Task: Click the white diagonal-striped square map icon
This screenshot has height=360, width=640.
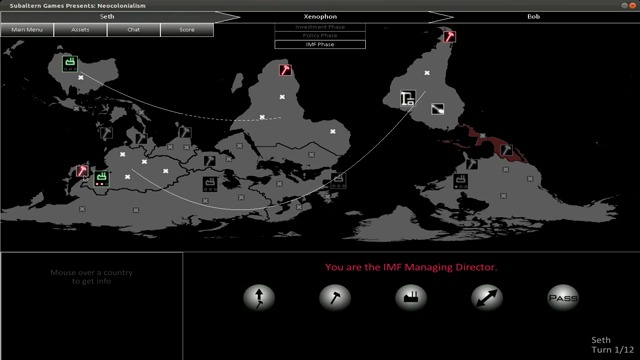Action: coord(437,109)
